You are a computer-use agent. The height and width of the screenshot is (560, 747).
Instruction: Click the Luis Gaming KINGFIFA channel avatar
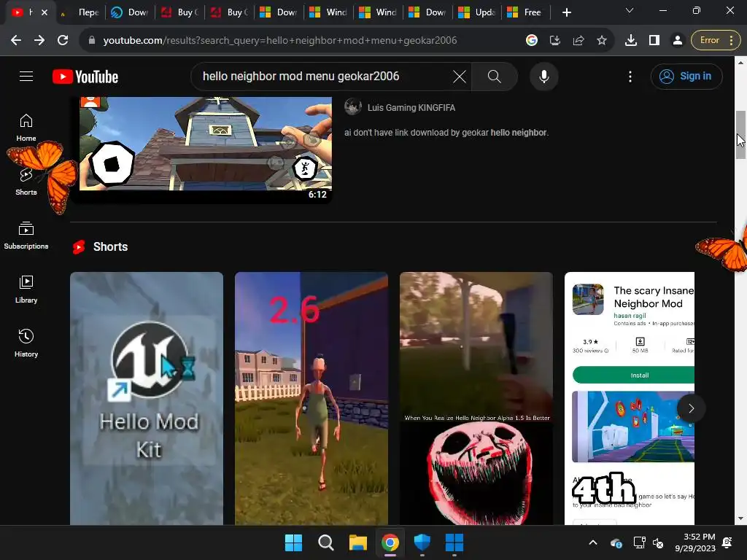[x=353, y=107]
